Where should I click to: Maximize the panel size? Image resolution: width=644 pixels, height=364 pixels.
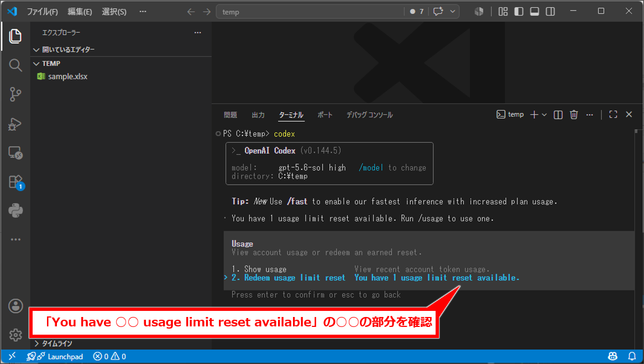613,115
